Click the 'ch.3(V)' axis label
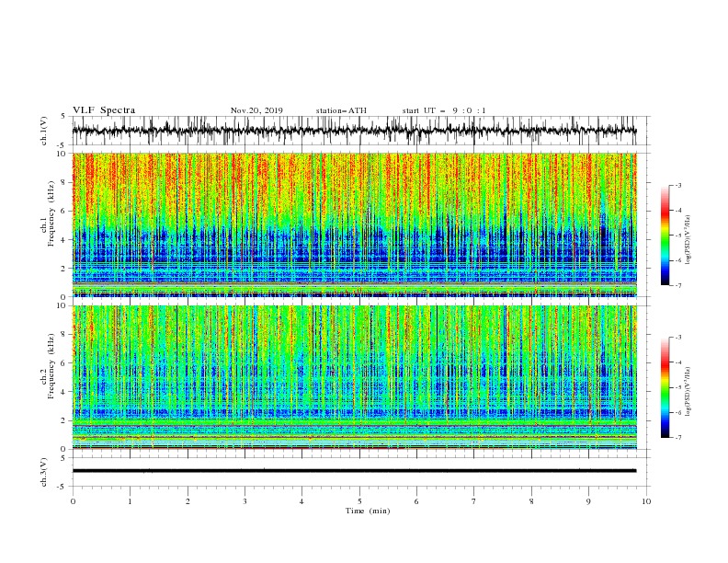This screenshot has width=728, height=563. pyautogui.click(x=44, y=472)
